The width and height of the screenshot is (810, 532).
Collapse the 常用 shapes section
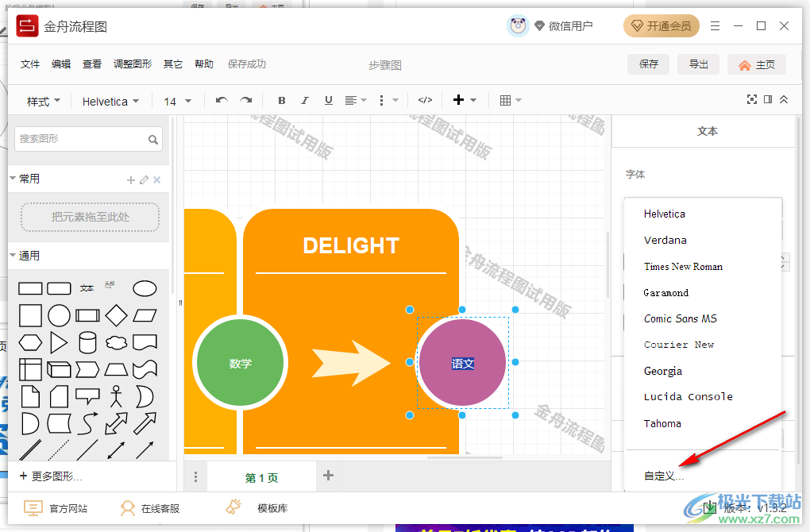pos(13,178)
